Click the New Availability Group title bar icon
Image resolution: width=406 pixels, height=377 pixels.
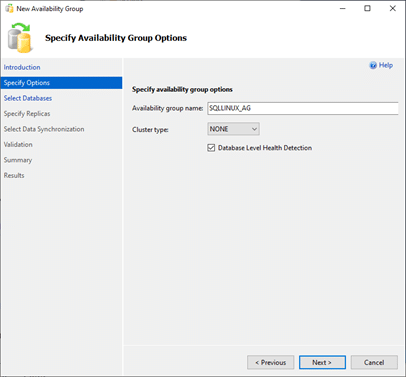pyautogui.click(x=9, y=8)
